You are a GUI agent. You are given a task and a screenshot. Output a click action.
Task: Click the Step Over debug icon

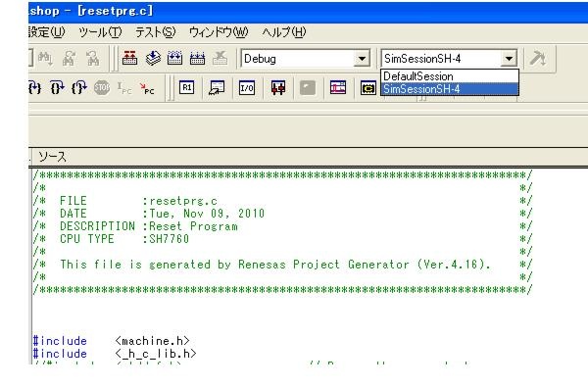57,88
